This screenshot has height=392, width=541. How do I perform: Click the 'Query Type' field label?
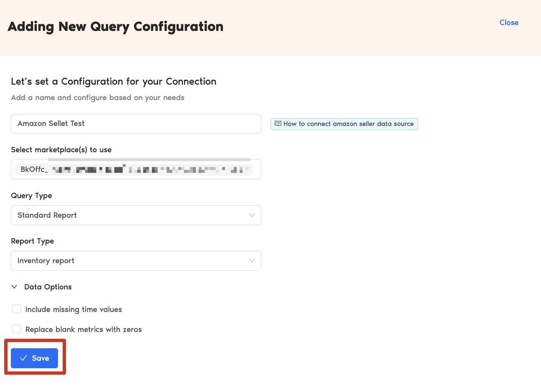click(31, 196)
